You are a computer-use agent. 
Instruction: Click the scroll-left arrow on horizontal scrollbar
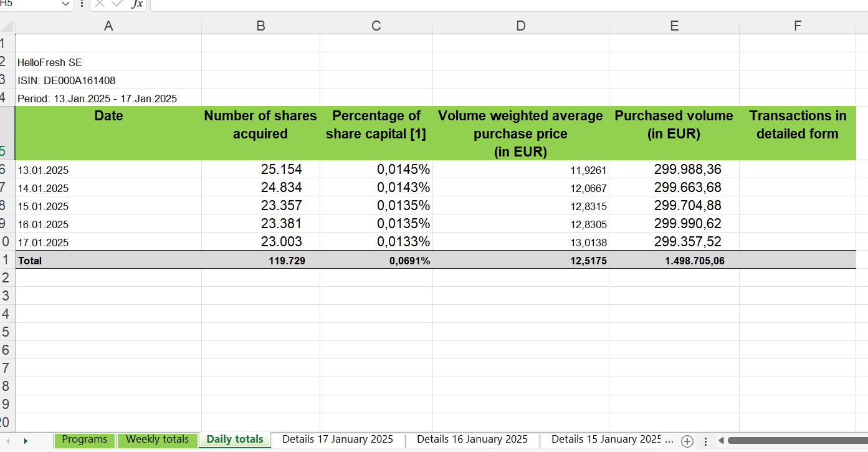click(x=722, y=441)
